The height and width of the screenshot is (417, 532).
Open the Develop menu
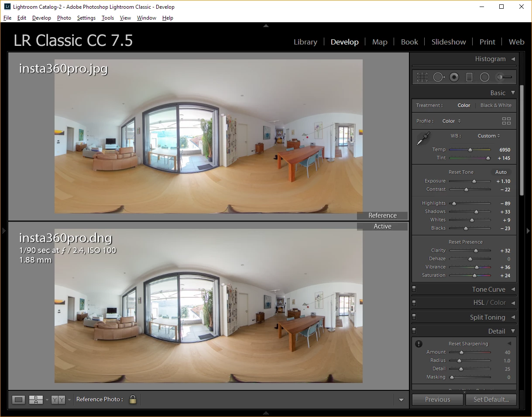coord(41,18)
